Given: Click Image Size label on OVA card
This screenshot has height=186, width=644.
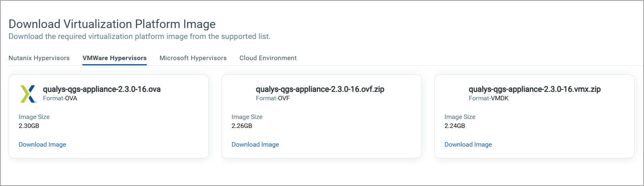Looking at the screenshot, I should point(34,117).
